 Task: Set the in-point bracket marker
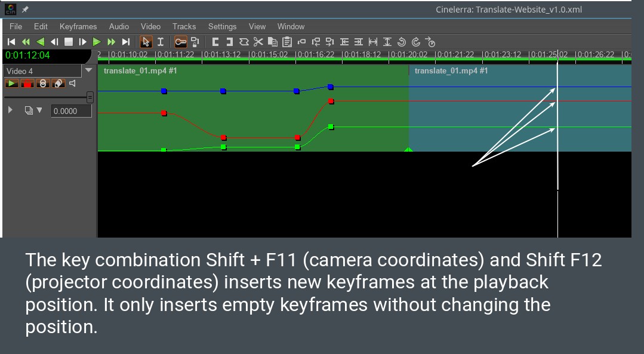(x=215, y=42)
